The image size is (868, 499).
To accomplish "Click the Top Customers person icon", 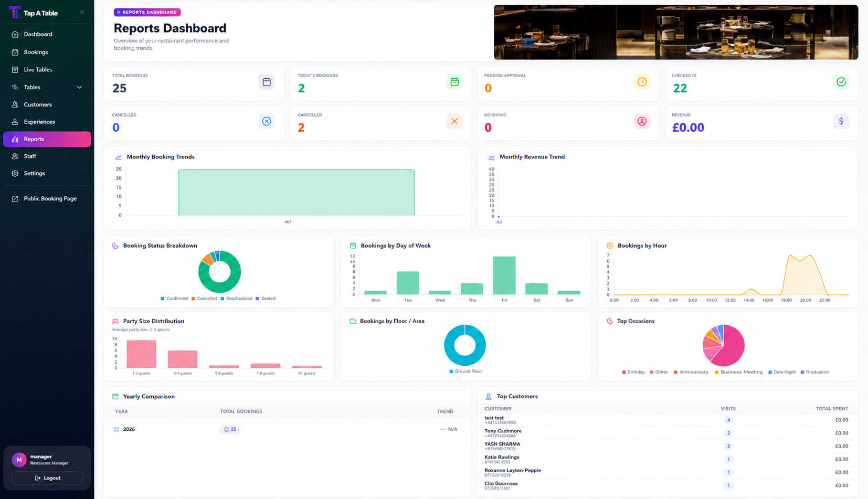I will 489,397.
